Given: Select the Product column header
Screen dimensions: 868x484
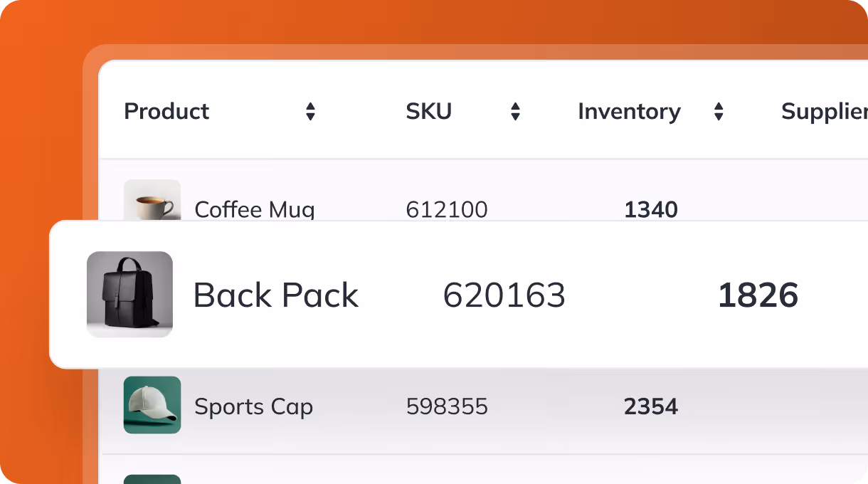Looking at the screenshot, I should (x=166, y=111).
